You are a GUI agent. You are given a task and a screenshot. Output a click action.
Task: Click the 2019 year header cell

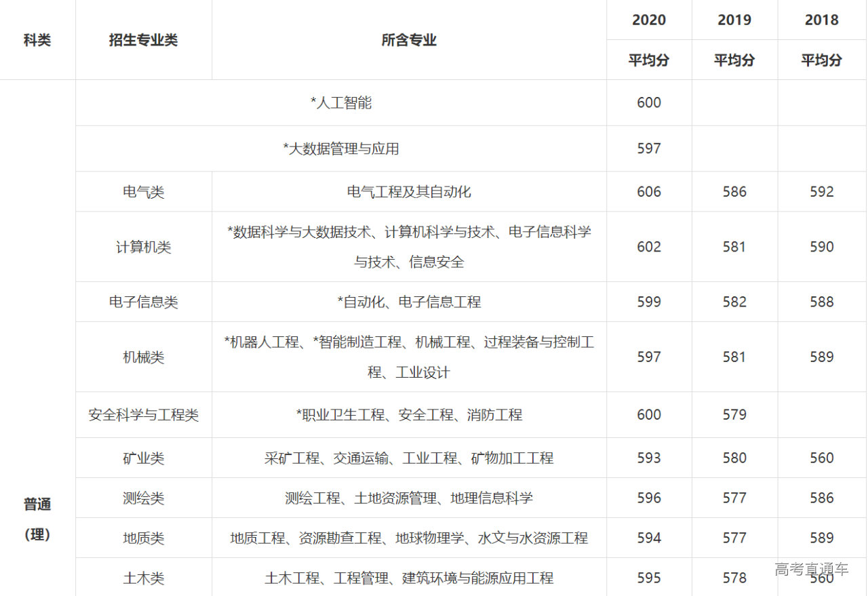[734, 20]
